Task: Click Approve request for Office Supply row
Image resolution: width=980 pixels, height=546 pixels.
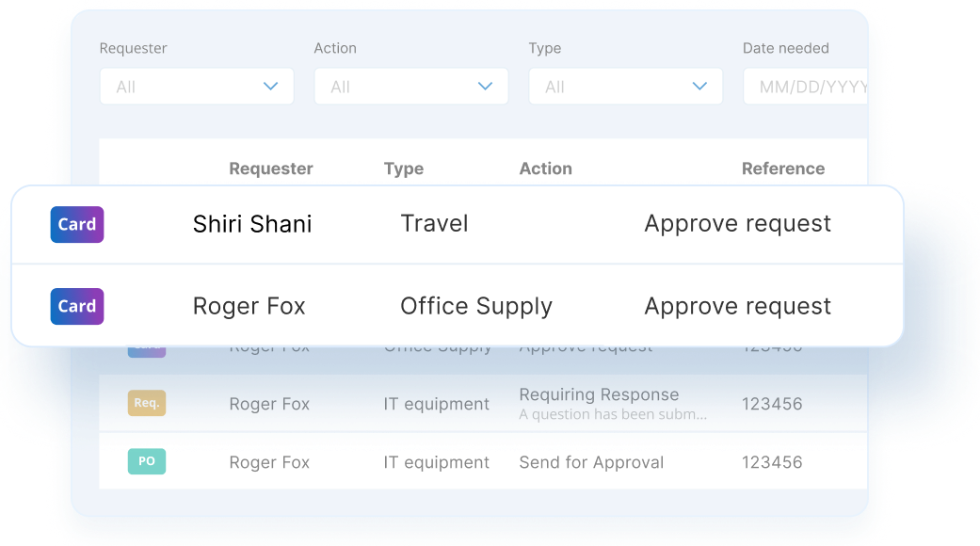Action: pyautogui.click(x=737, y=306)
